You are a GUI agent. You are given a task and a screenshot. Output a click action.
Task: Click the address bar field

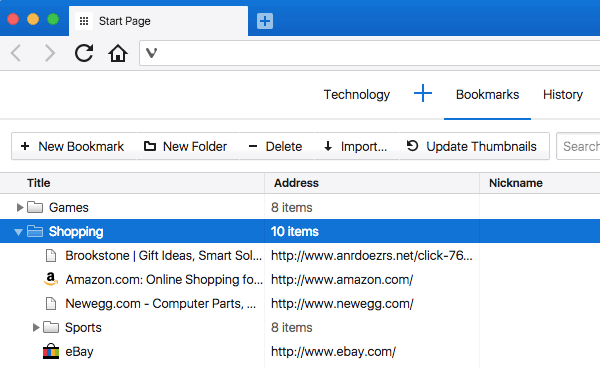point(370,53)
